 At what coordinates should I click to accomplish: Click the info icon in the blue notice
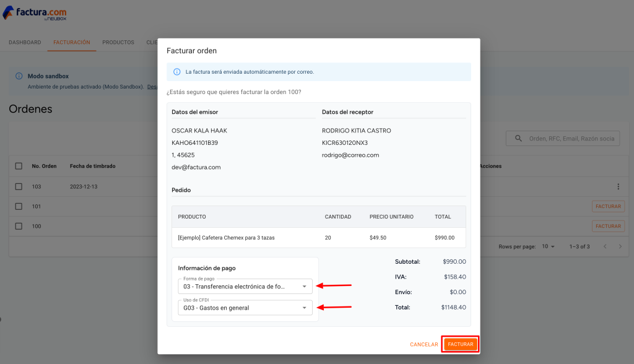(x=176, y=72)
